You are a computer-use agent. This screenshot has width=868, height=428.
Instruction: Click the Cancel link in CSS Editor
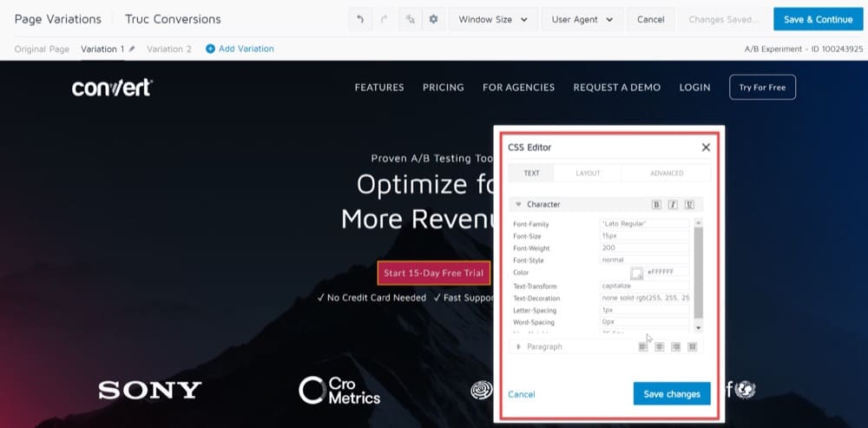522,394
